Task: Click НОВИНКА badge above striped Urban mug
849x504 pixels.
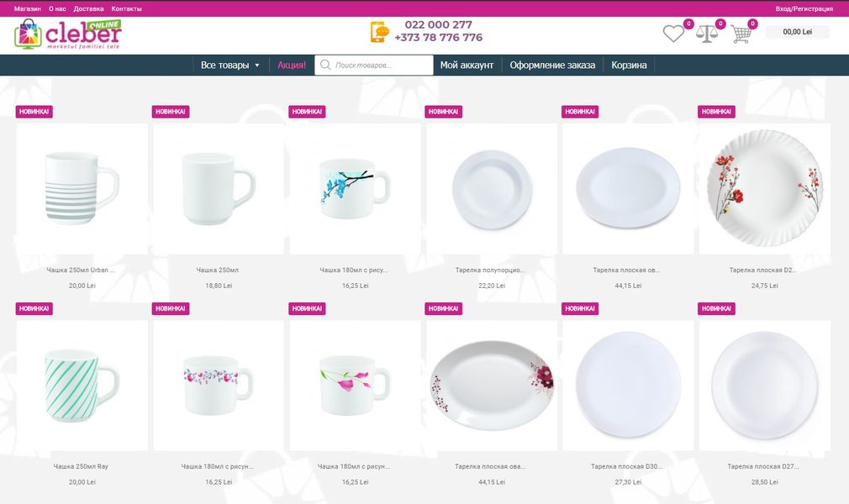Action: [x=34, y=112]
